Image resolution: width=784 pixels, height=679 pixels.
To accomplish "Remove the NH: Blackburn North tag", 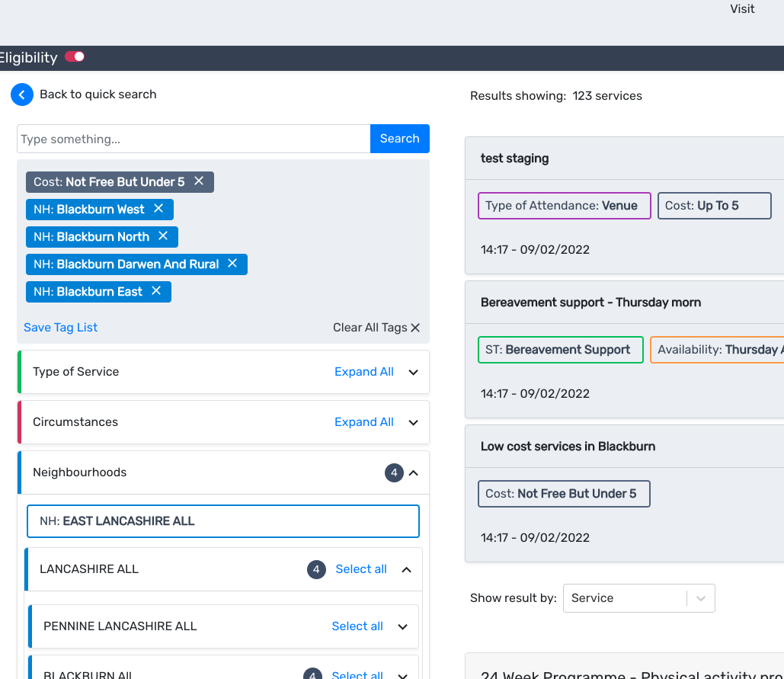I will (x=163, y=236).
